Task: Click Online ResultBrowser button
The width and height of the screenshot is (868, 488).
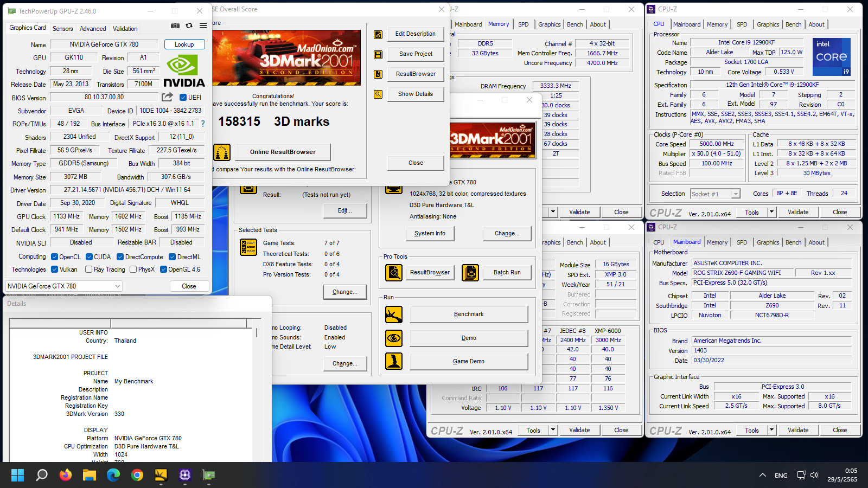Action: pos(283,152)
